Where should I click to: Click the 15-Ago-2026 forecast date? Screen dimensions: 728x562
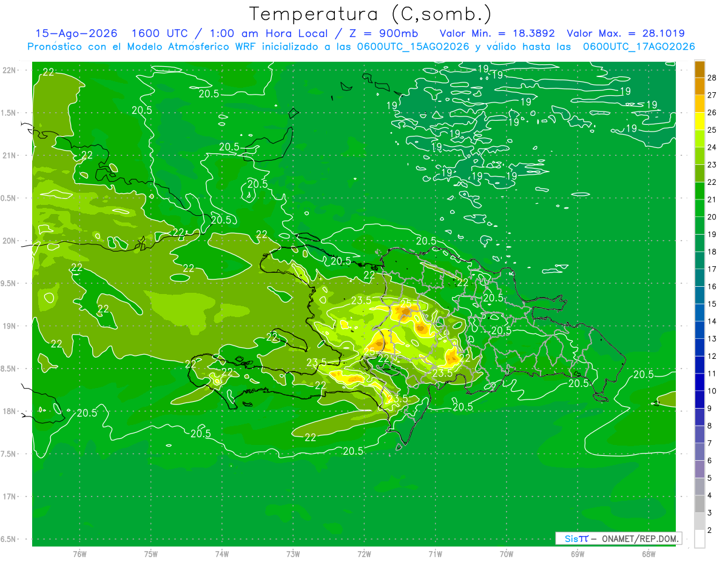(76, 33)
